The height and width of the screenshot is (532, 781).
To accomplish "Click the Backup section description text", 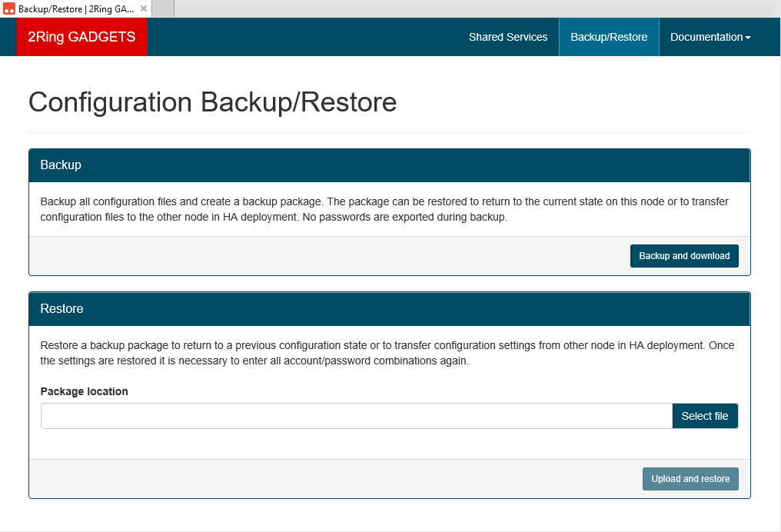I will (384, 209).
